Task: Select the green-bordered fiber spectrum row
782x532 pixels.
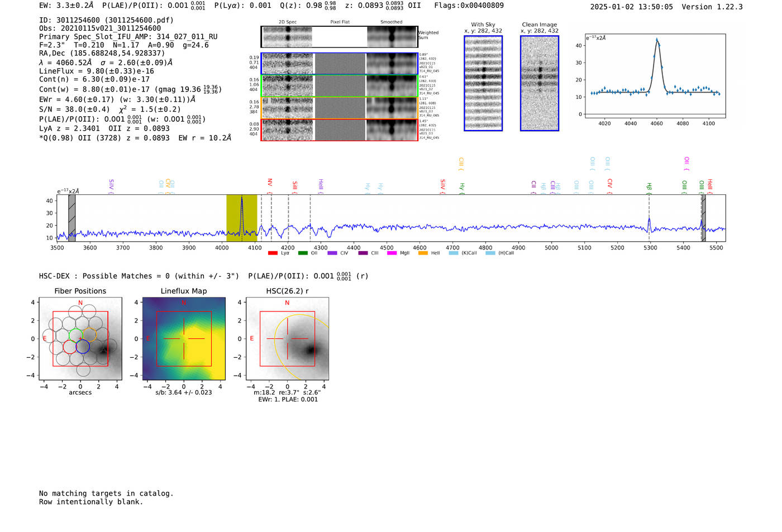Action: [339, 86]
